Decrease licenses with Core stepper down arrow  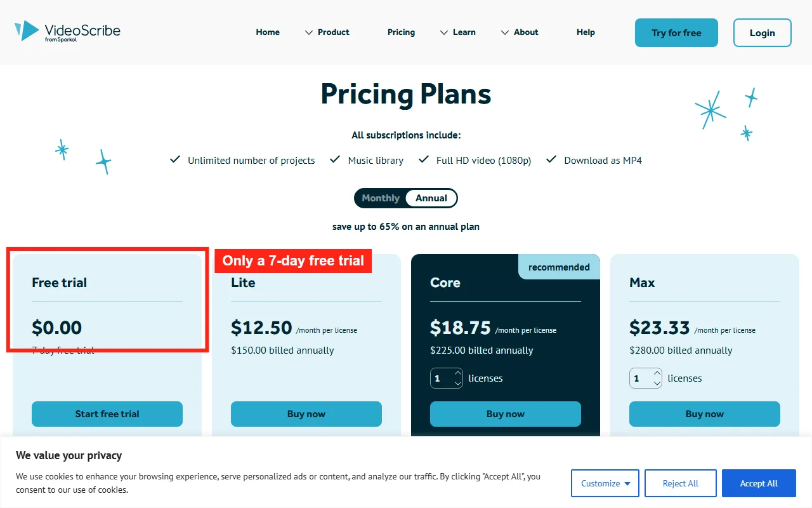pyautogui.click(x=458, y=383)
